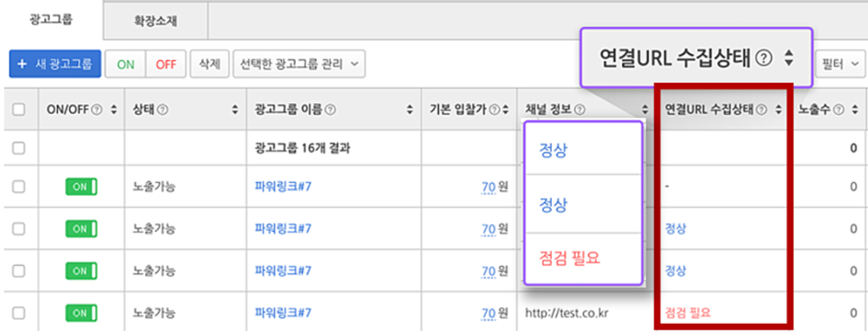Sort by the 기본 입찰가 column arrows
The width and height of the screenshot is (868, 332).
(x=505, y=109)
